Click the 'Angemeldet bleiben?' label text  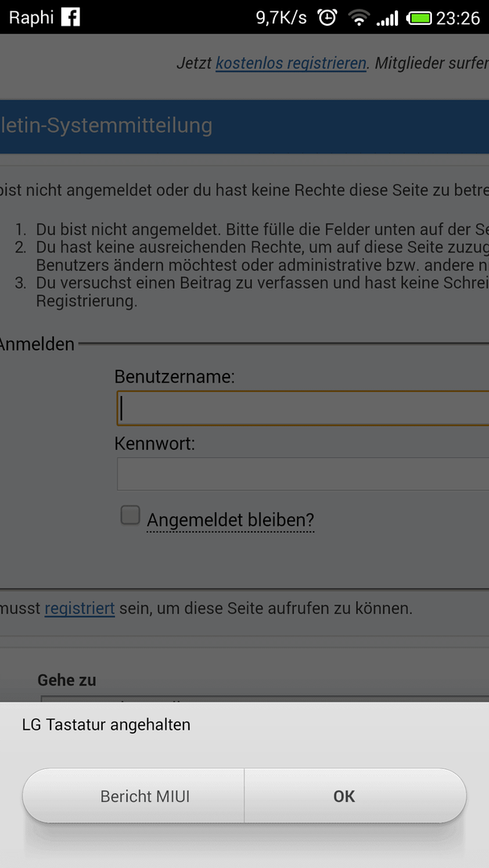230,520
